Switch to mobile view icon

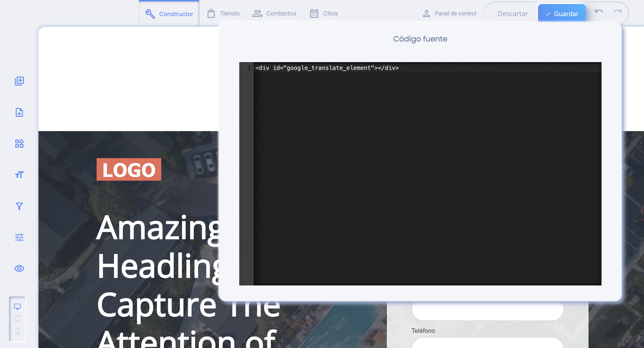coord(17,331)
